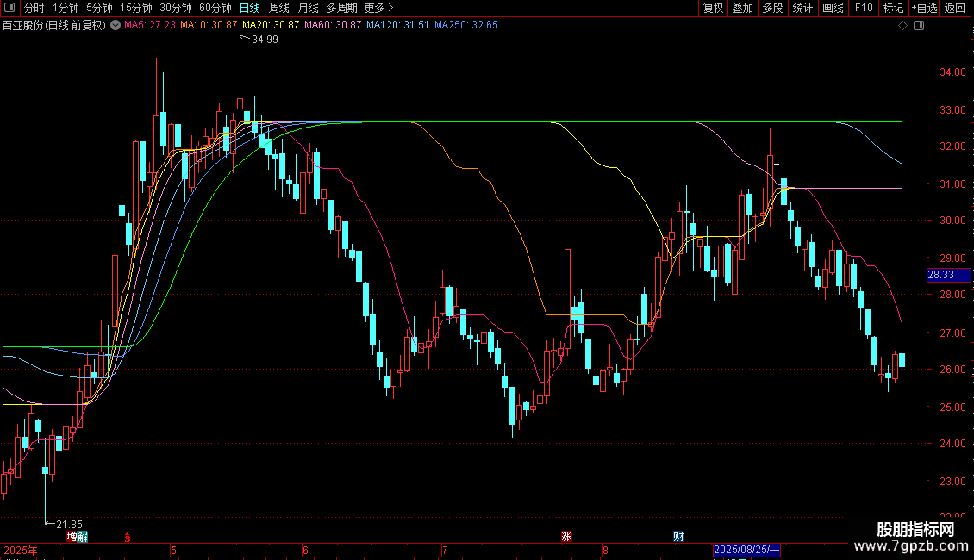Click the 2025年 axis label
This screenshot has height=560, width=974.
[x=21, y=551]
